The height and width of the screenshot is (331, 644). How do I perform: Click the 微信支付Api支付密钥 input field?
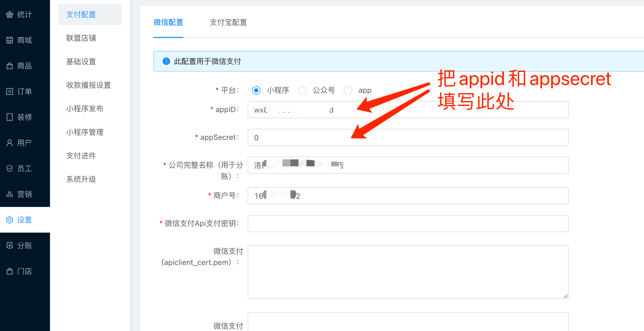(x=408, y=224)
